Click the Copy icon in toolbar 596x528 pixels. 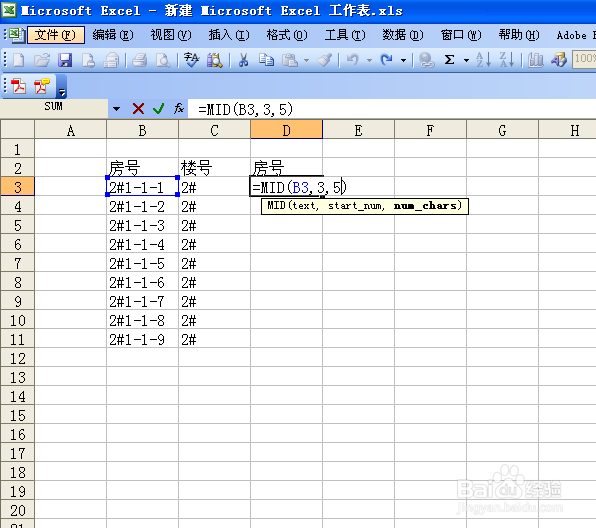click(266, 60)
